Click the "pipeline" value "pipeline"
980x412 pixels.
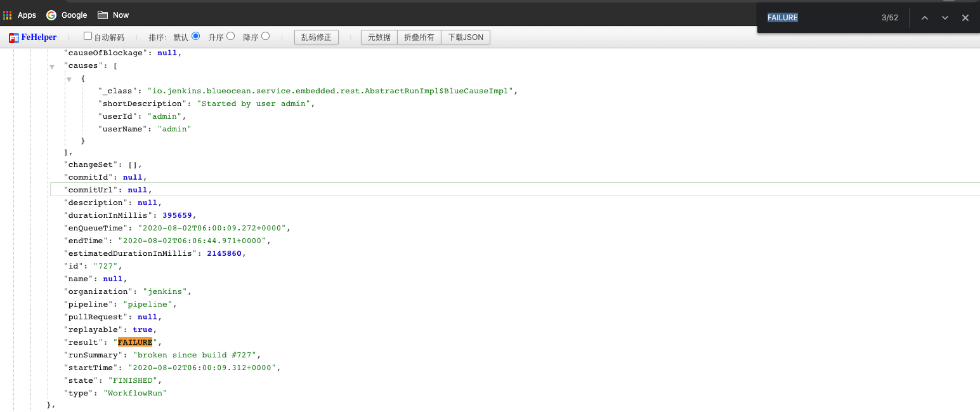pos(148,304)
